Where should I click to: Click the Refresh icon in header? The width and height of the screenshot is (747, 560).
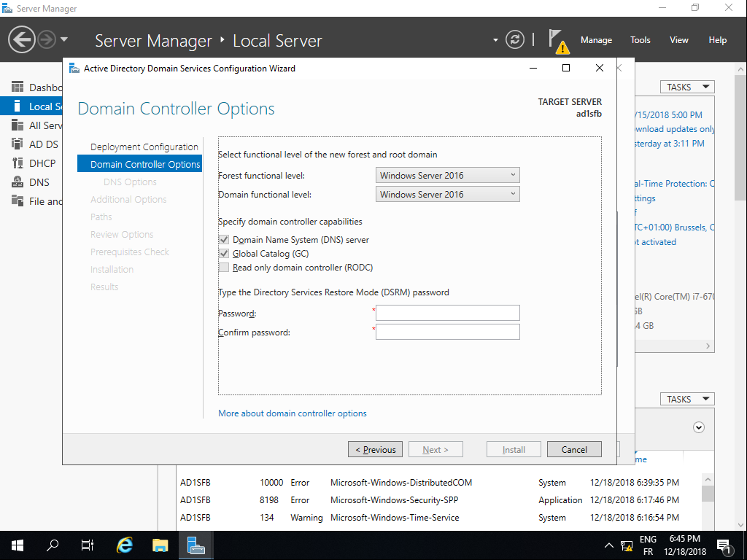pos(515,40)
